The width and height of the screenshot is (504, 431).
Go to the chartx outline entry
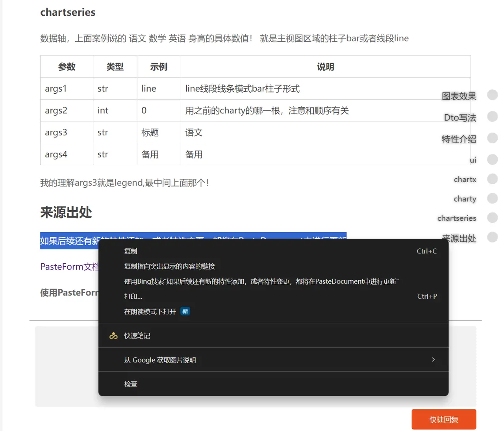(x=465, y=179)
